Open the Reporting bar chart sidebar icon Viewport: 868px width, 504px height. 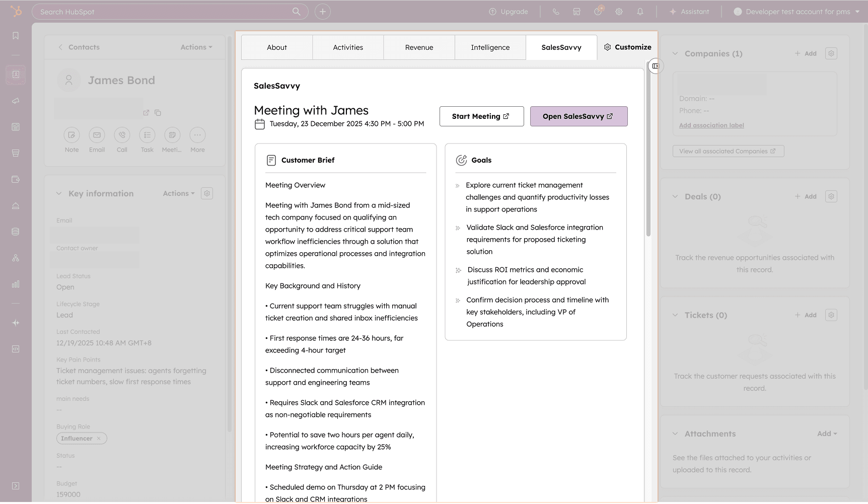click(16, 284)
